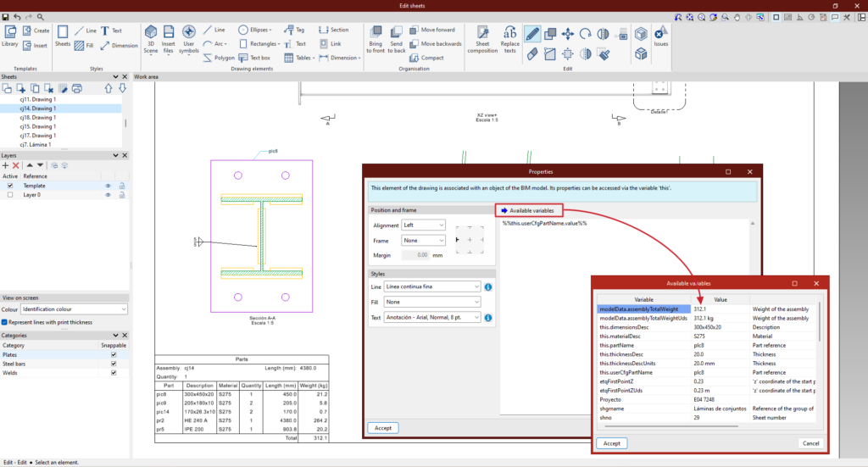This screenshot has height=467, width=868.
Task: Toggle snappable for Steel bars category
Action: click(x=114, y=364)
